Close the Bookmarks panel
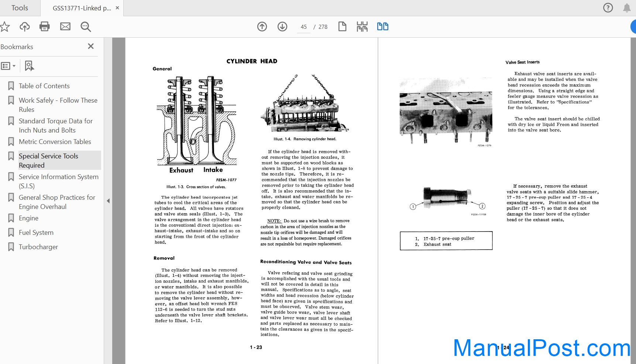 (x=91, y=46)
